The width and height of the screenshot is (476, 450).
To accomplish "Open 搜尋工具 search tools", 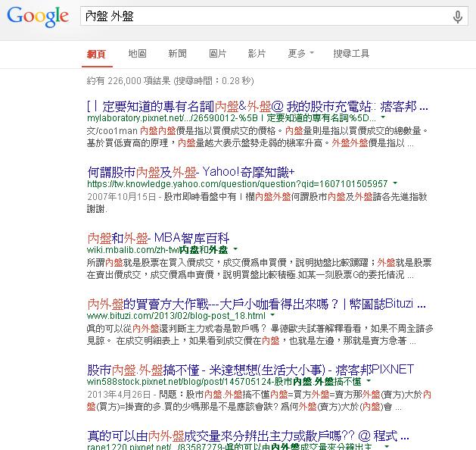I will (x=351, y=54).
